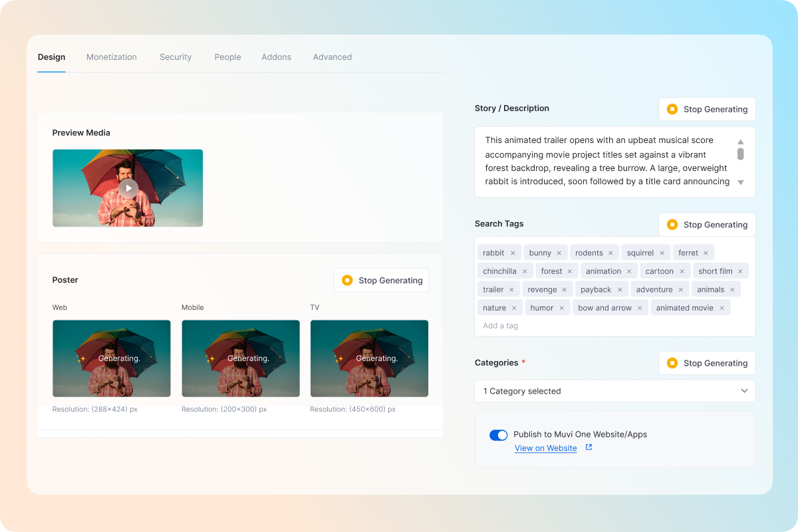Switch to the Security tab

(176, 57)
